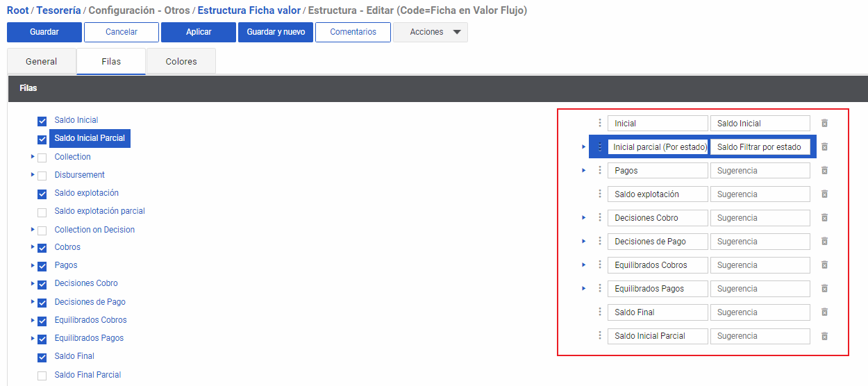Delete the Inicial row with trash icon
The image size is (868, 386).
(x=824, y=124)
